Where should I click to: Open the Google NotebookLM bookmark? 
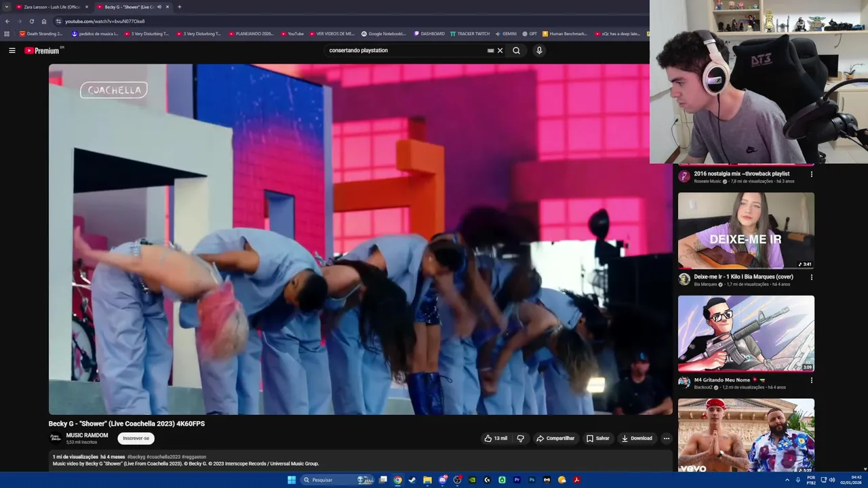(x=384, y=33)
